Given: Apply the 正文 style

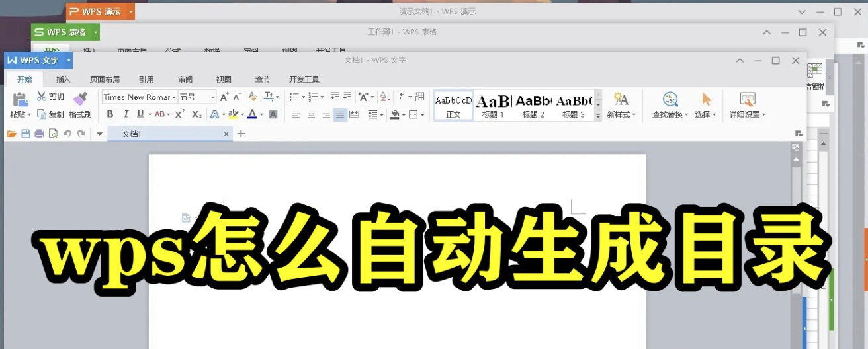Looking at the screenshot, I should (453, 106).
